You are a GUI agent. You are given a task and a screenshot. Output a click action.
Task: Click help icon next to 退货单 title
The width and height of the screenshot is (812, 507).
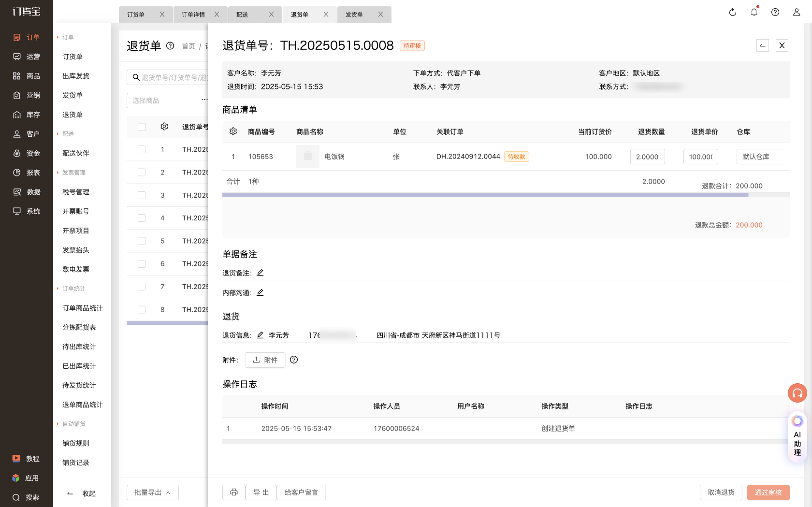point(170,46)
